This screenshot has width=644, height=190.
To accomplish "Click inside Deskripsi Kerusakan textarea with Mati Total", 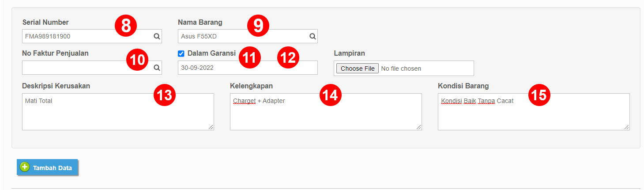I will tap(118, 112).
